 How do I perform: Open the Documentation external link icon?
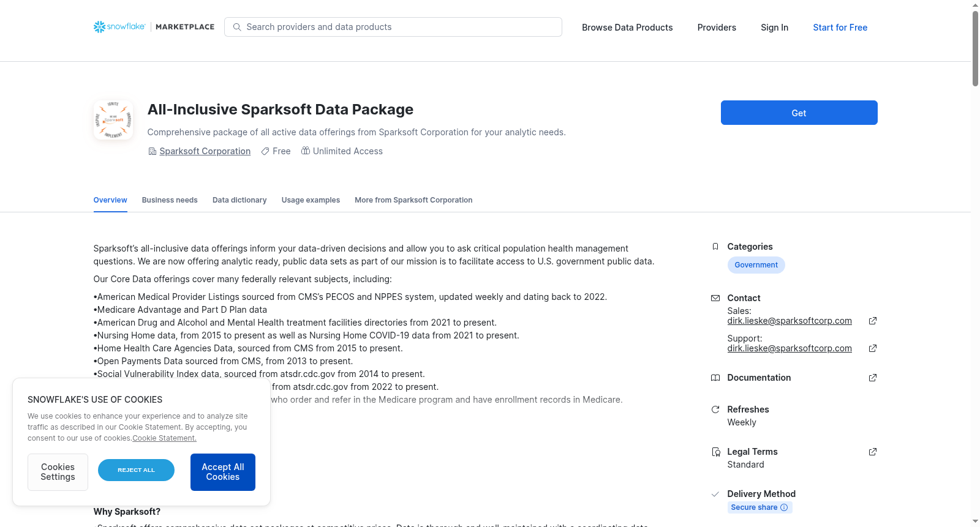873,378
